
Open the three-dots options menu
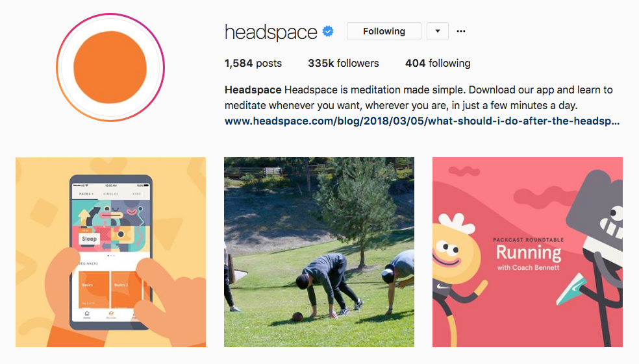[461, 31]
